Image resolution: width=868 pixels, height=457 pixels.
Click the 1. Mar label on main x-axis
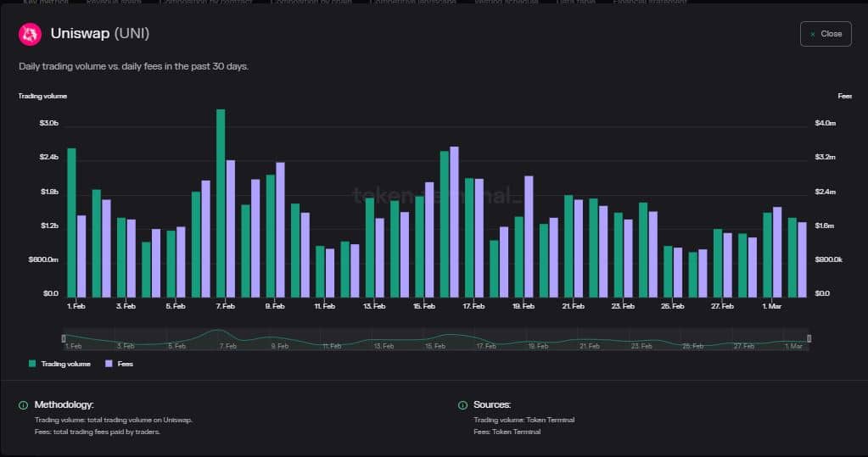[x=771, y=306]
